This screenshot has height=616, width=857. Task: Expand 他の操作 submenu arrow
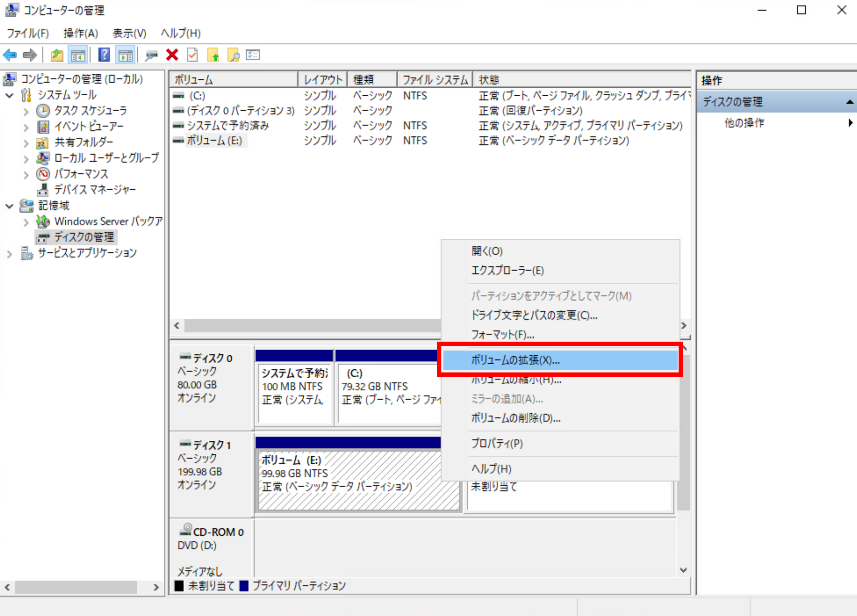tap(850, 123)
